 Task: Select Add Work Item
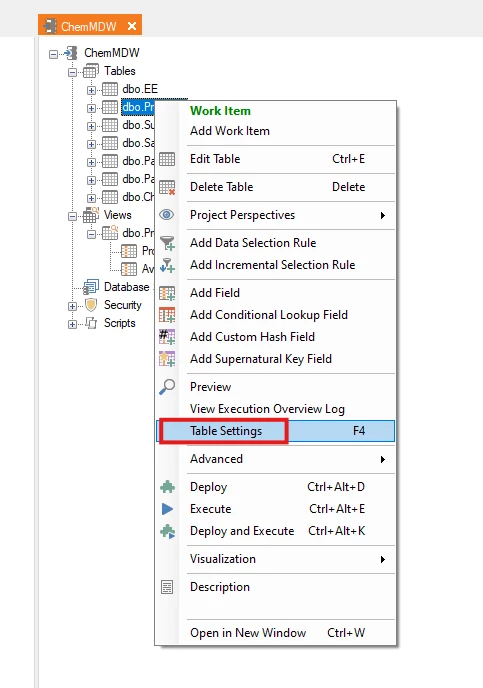pos(275,131)
